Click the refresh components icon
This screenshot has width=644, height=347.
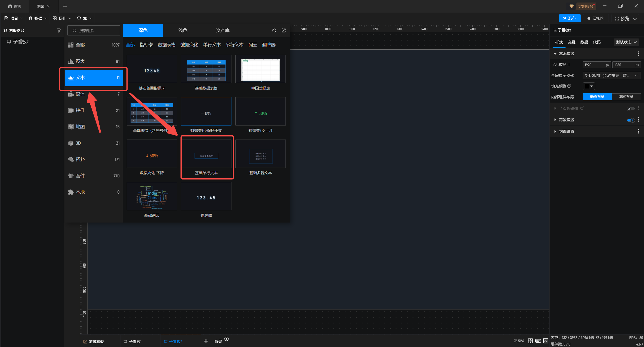point(274,30)
